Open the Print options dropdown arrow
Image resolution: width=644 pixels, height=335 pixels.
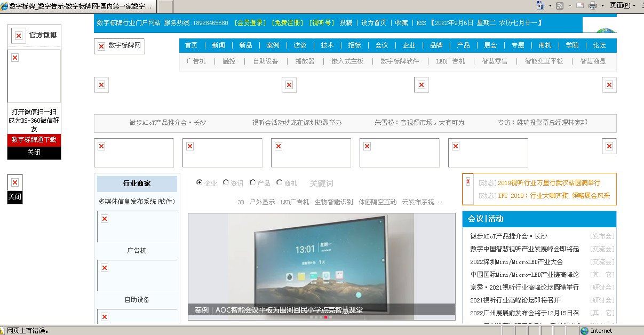[x=602, y=5]
